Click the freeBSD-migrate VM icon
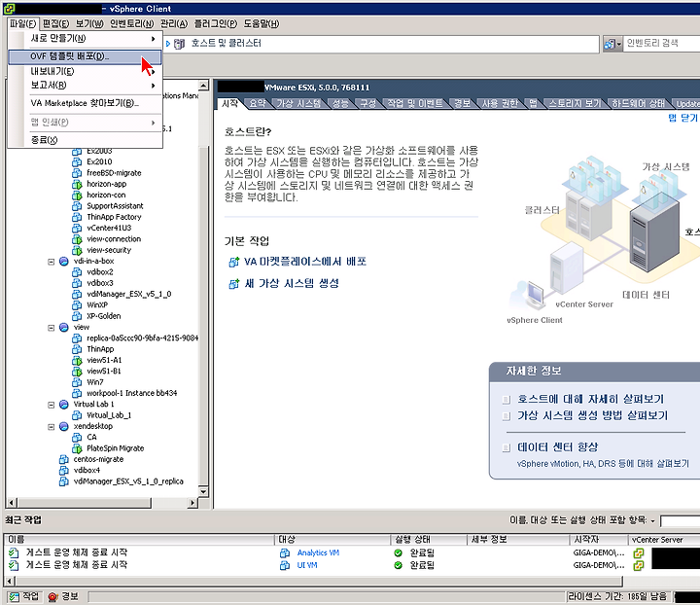The image size is (700, 605). coord(77,173)
